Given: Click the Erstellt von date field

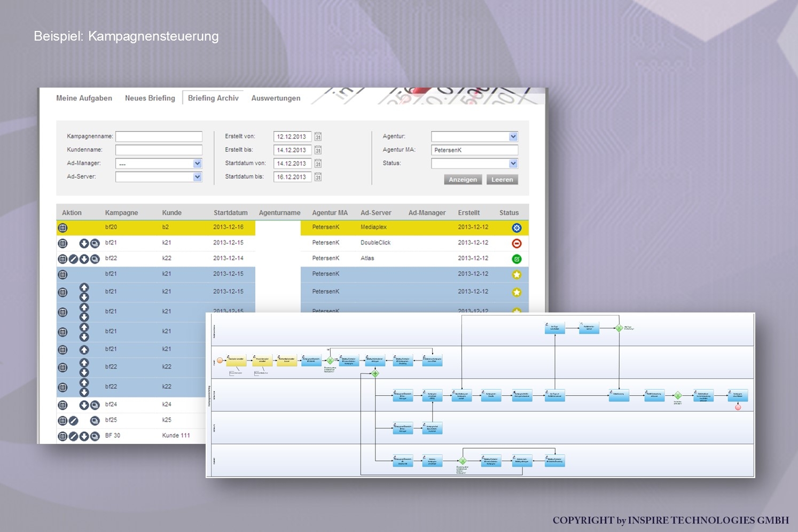Looking at the screenshot, I should [x=292, y=137].
